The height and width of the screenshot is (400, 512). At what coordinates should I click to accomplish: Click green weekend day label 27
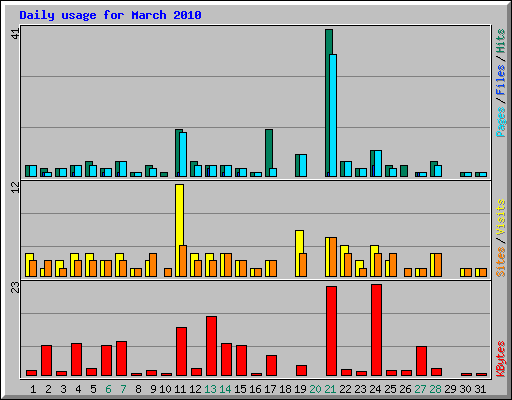[x=420, y=389]
